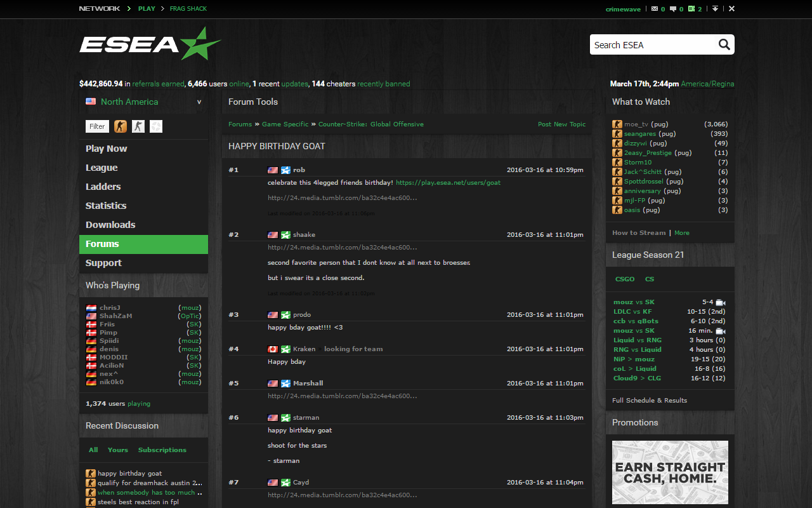Screen dimensions: 812x508
Task: Open the Downloads menu item
Action: tap(143, 225)
